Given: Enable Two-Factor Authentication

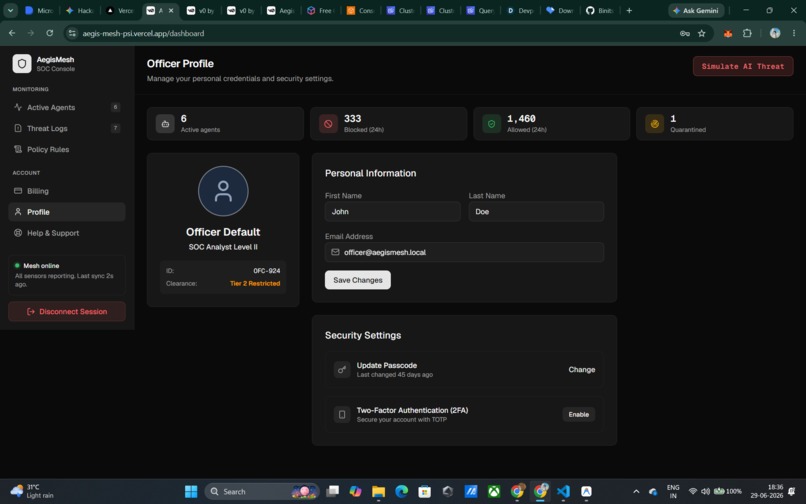Looking at the screenshot, I should (578, 414).
